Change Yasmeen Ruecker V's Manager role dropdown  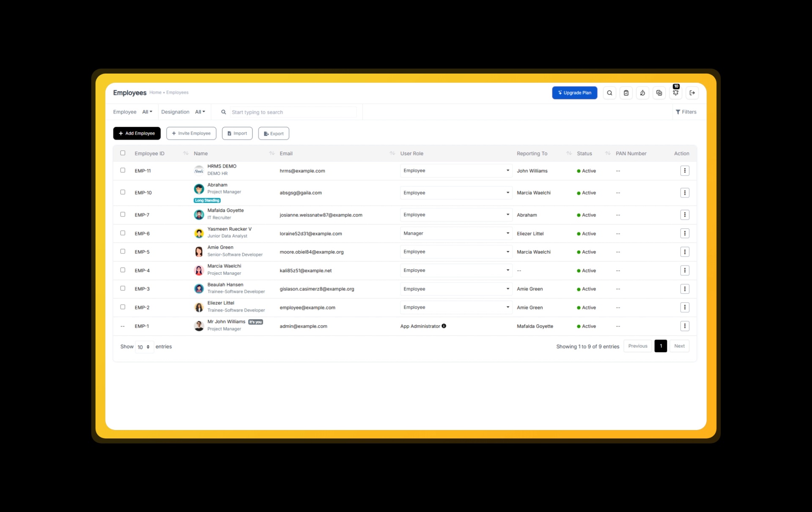click(x=456, y=233)
